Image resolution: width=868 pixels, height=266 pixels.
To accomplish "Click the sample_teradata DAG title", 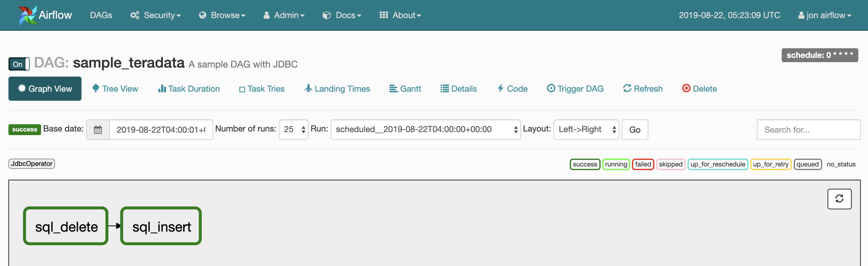I will [129, 63].
